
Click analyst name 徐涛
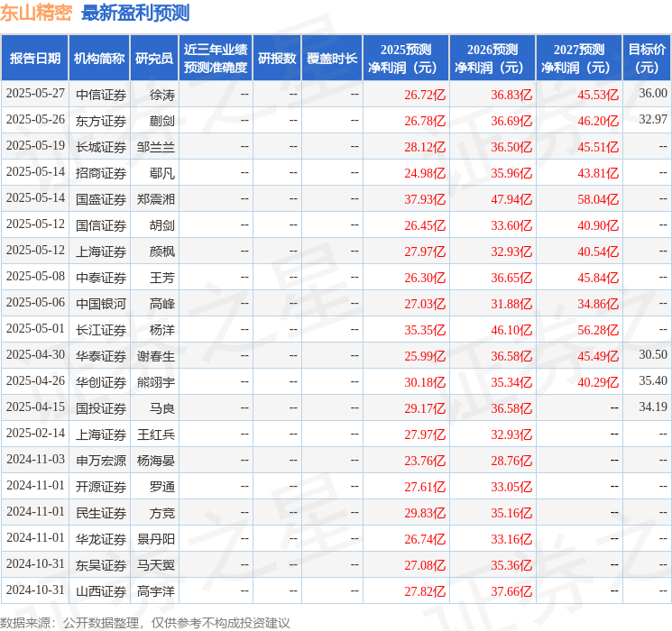pyautogui.click(x=162, y=94)
